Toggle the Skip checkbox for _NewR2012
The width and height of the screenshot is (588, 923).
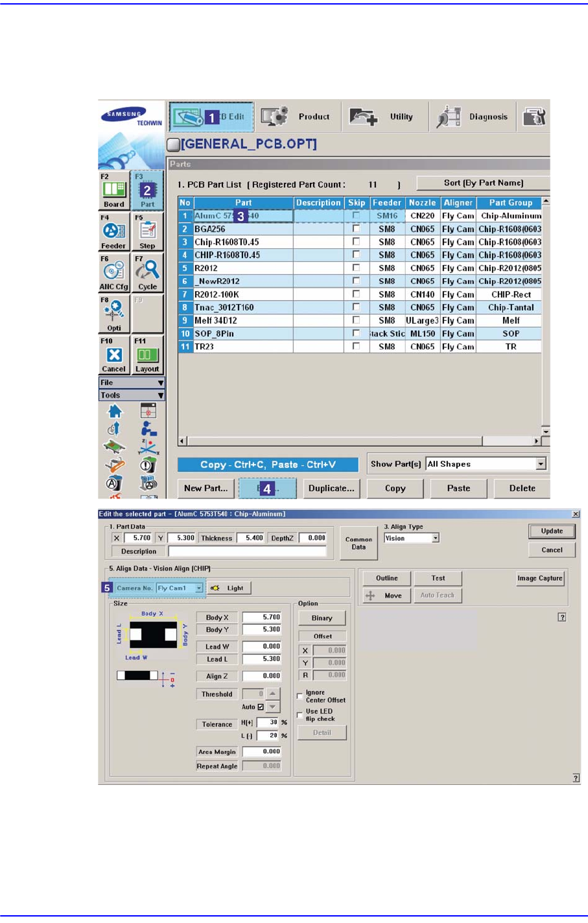pyautogui.click(x=356, y=281)
